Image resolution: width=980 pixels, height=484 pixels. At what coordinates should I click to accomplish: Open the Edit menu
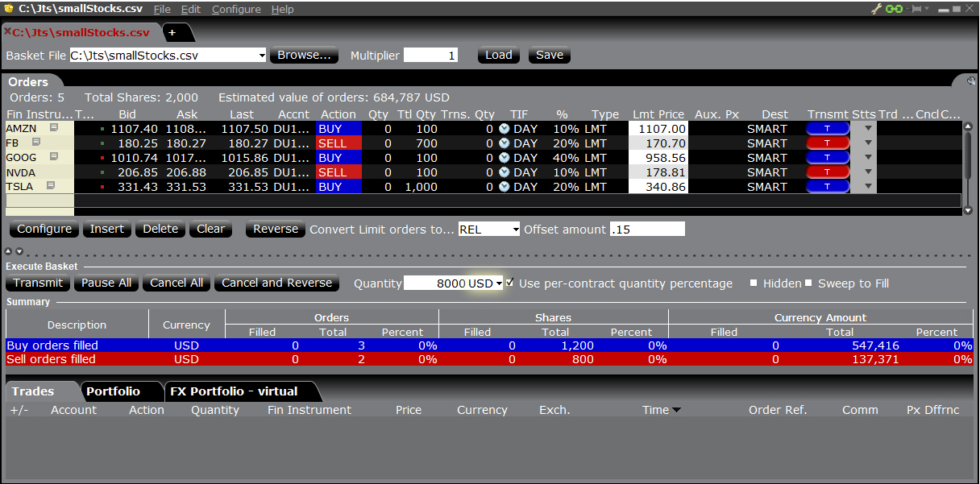pyautogui.click(x=191, y=10)
